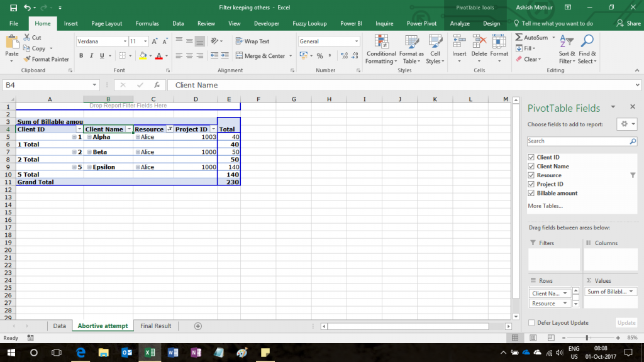This screenshot has height=362, width=644.
Task: Open the Client ID column filter dropdown
Action: point(79,129)
